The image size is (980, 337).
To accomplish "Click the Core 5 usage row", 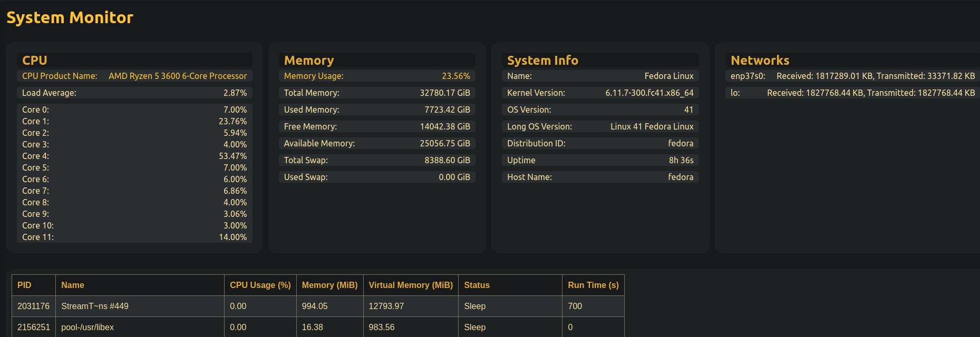I will point(134,167).
